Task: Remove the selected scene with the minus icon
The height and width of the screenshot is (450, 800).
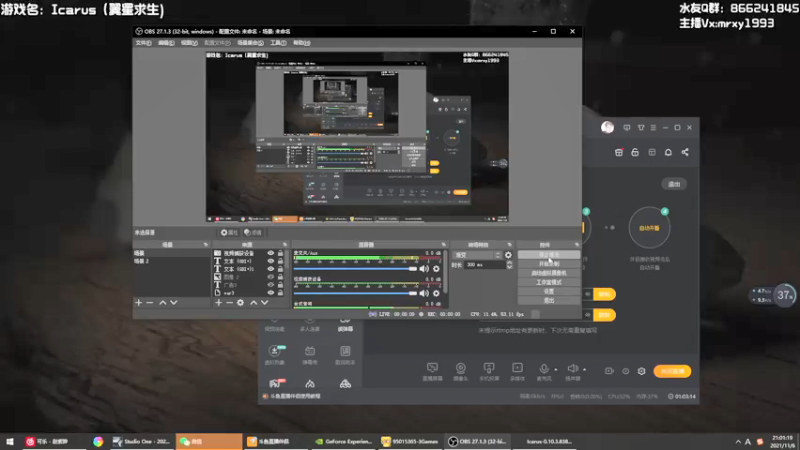Action: (x=149, y=303)
